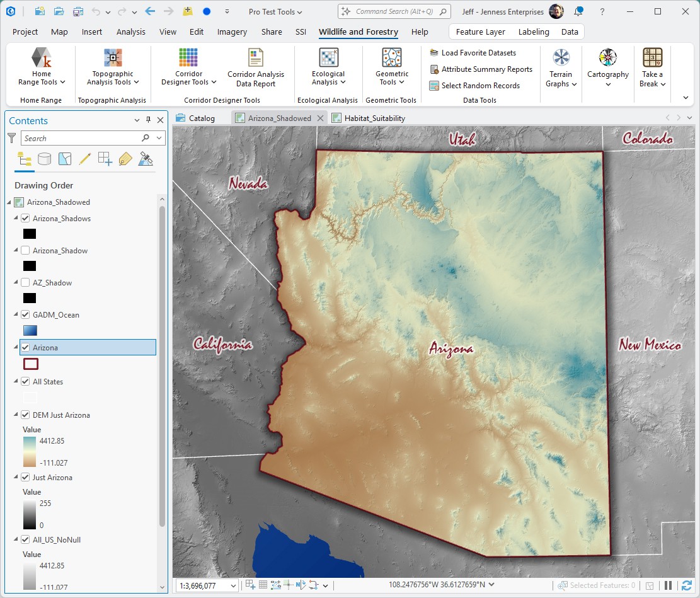Open Terrain Graphs icon
Image resolution: width=700 pixels, height=598 pixels.
pyautogui.click(x=561, y=57)
